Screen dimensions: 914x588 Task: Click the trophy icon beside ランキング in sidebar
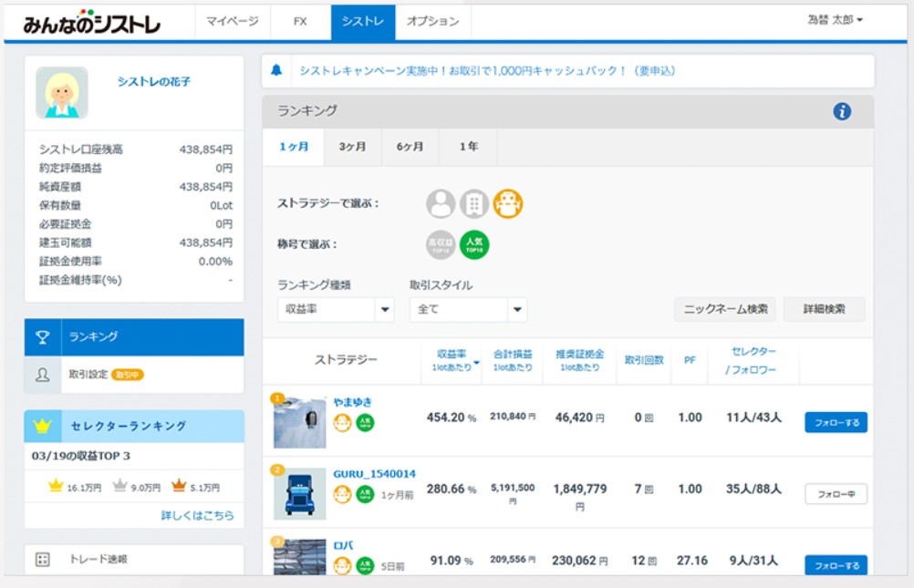point(43,337)
